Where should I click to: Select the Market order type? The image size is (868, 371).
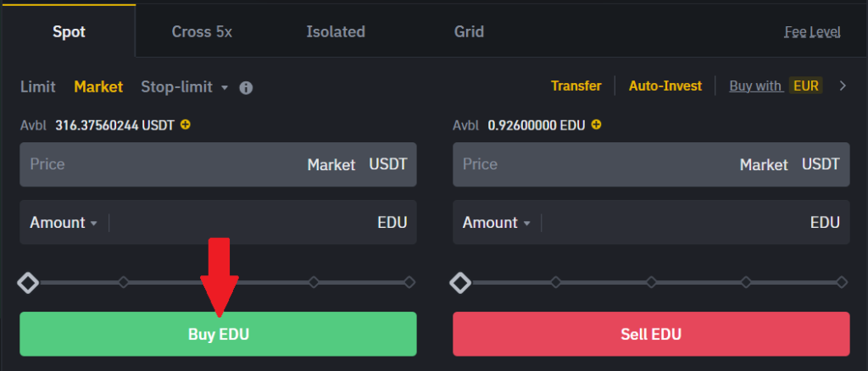tap(98, 86)
